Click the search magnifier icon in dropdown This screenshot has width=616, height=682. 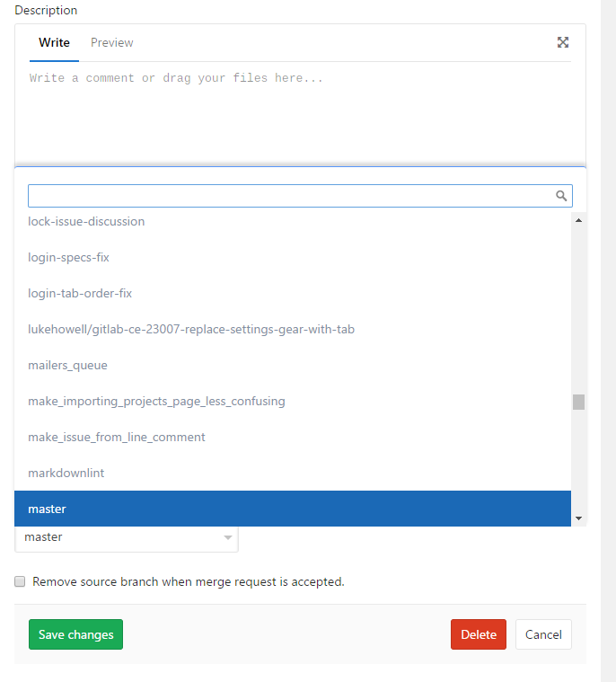point(561,196)
